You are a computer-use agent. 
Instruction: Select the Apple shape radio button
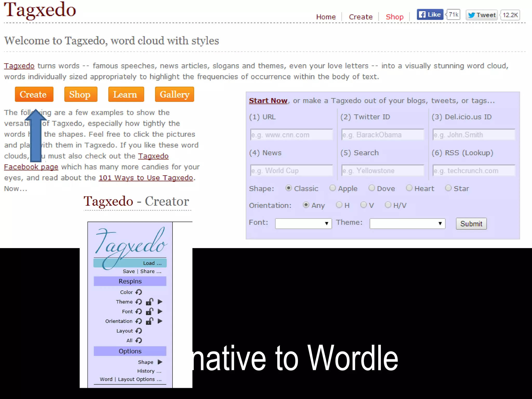[x=332, y=188]
